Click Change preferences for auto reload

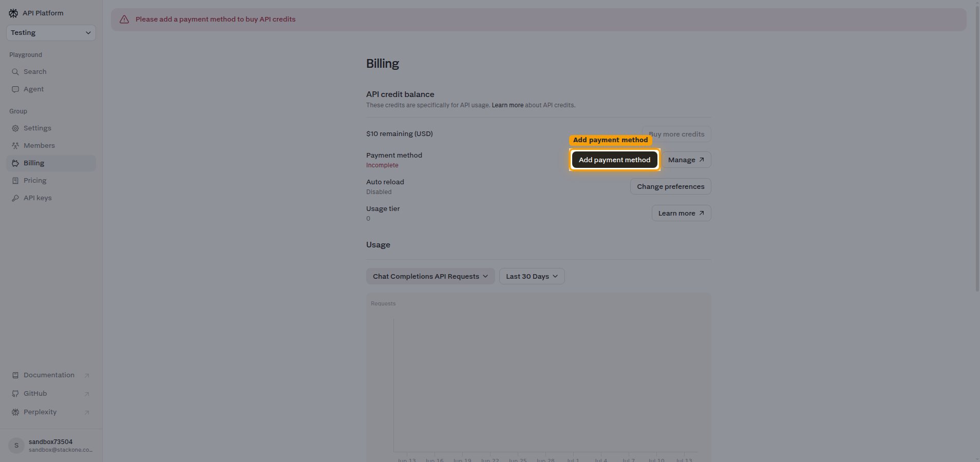[670, 186]
